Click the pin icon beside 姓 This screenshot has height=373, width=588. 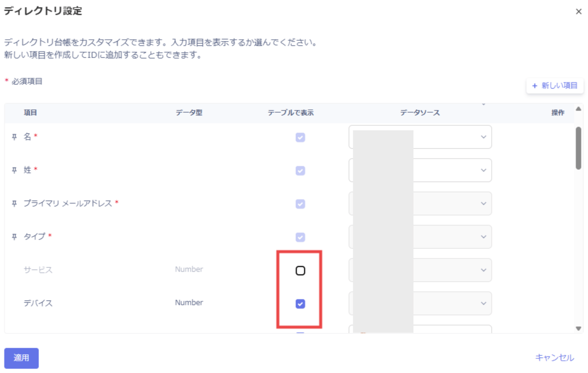tap(14, 170)
